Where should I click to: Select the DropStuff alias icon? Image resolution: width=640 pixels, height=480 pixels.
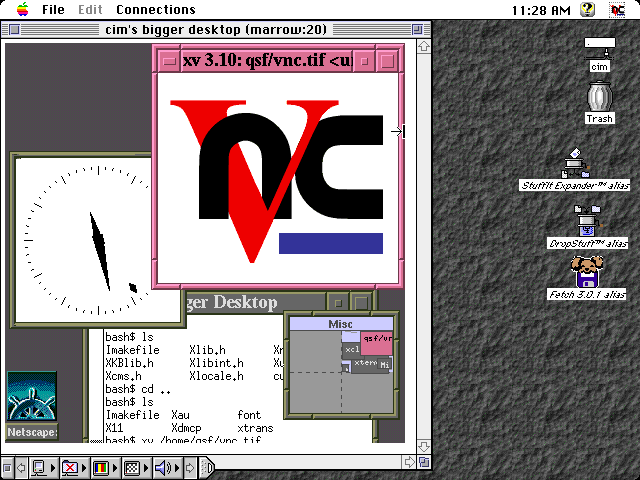[x=588, y=222]
